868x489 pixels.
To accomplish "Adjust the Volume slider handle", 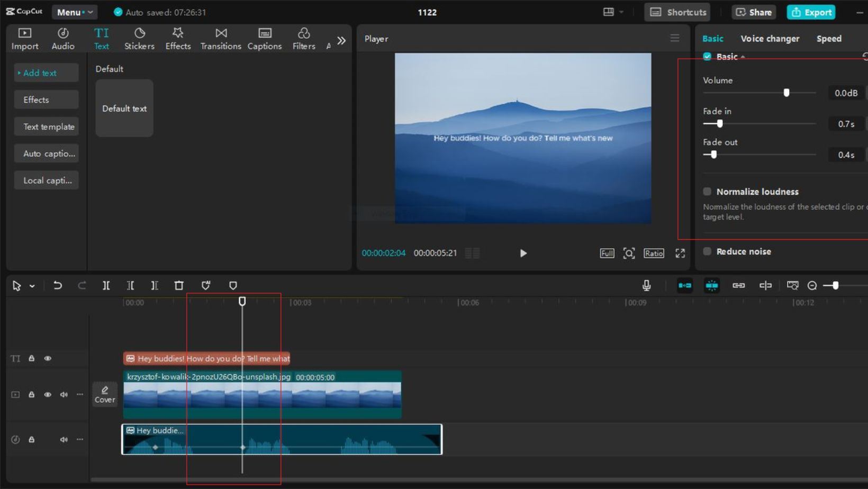I will [x=786, y=93].
